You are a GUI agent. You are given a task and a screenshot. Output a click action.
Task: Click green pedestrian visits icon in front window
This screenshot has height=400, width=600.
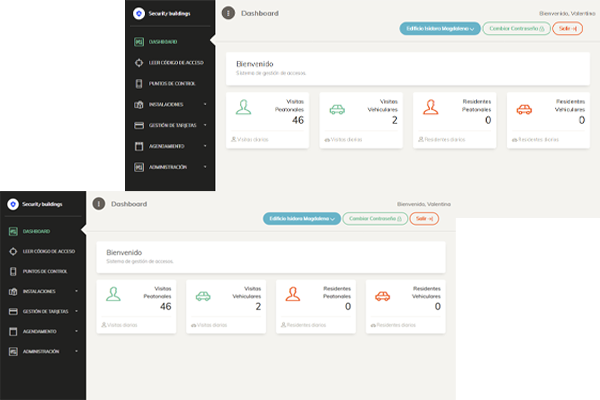tap(116, 296)
